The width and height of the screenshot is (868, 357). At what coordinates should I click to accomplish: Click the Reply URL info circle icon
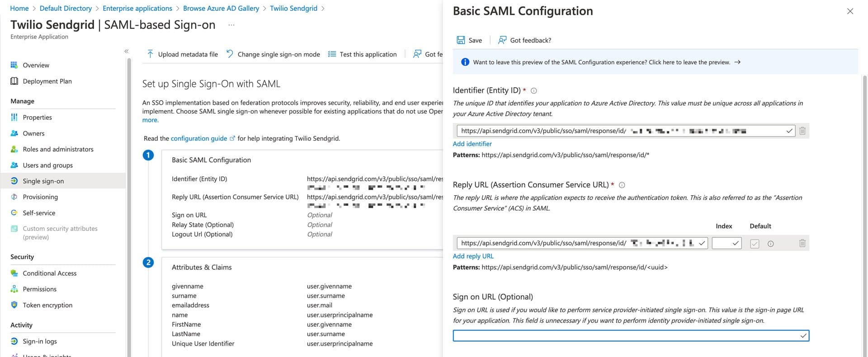click(x=622, y=185)
